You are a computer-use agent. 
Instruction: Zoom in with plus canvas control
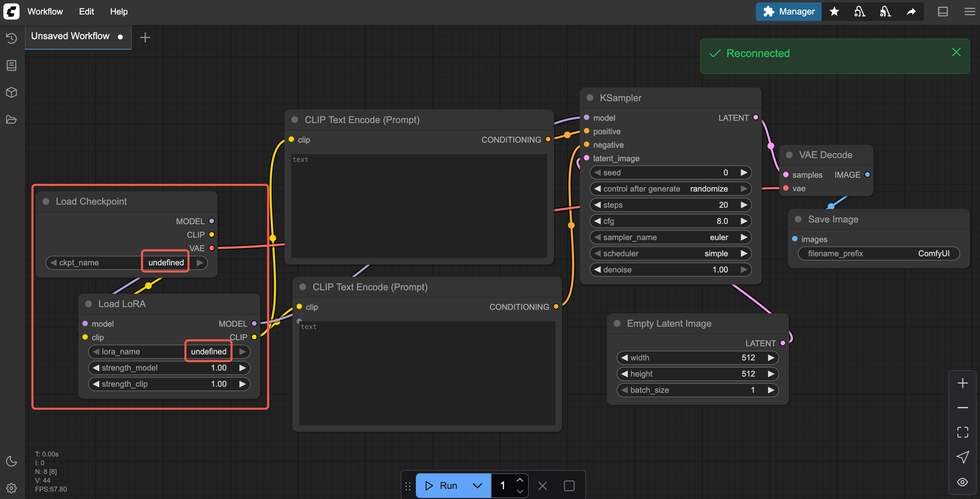tap(962, 383)
